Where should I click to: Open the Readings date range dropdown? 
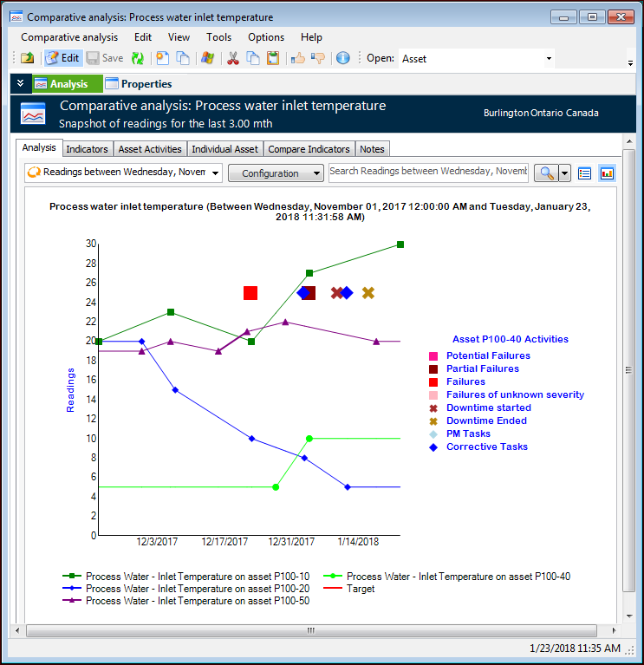[215, 173]
